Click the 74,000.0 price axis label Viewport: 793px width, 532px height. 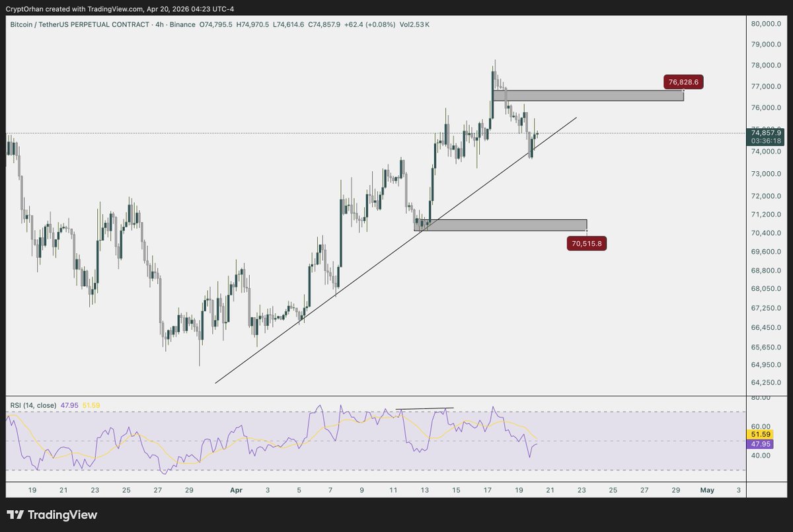[767, 151]
